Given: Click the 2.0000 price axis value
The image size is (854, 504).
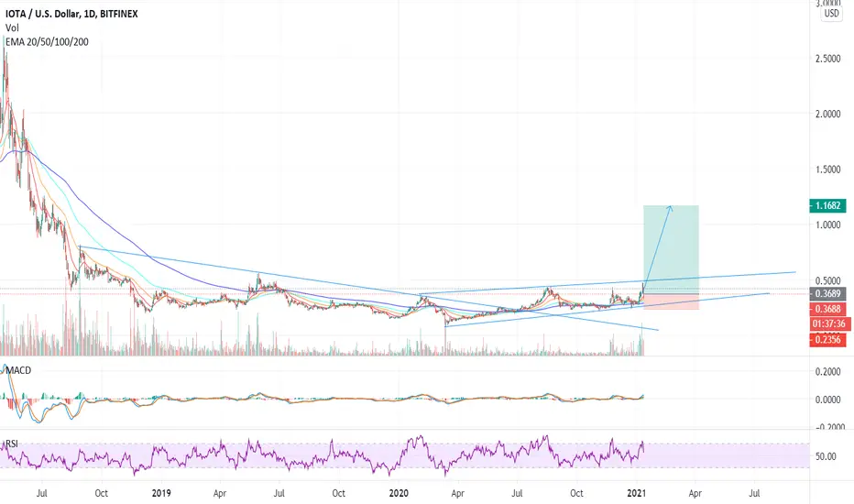Looking at the screenshot, I should [827, 114].
